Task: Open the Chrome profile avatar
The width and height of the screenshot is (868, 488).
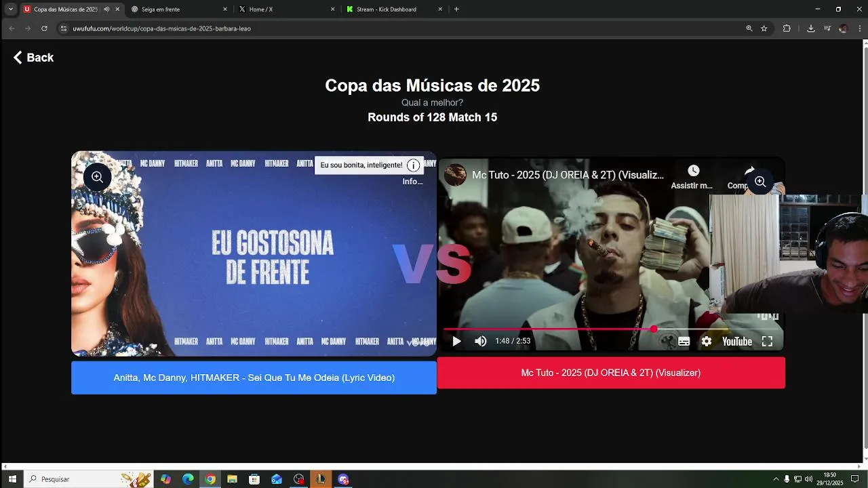Action: coord(843,28)
